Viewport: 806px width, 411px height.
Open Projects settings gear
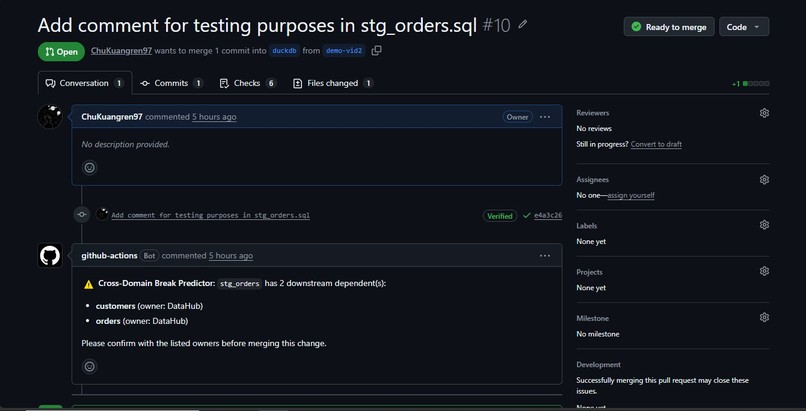[x=764, y=271]
